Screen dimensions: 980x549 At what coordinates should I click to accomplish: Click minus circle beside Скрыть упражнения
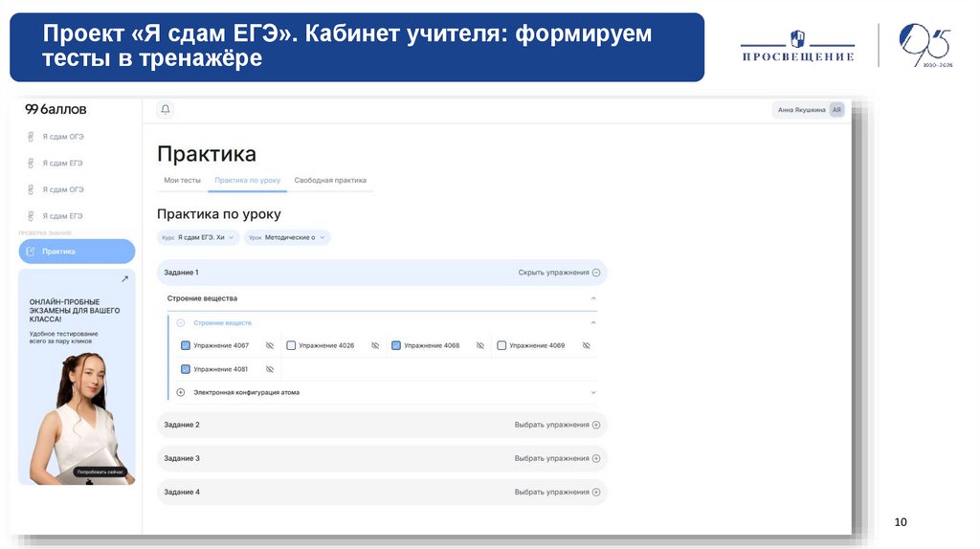pyautogui.click(x=596, y=273)
